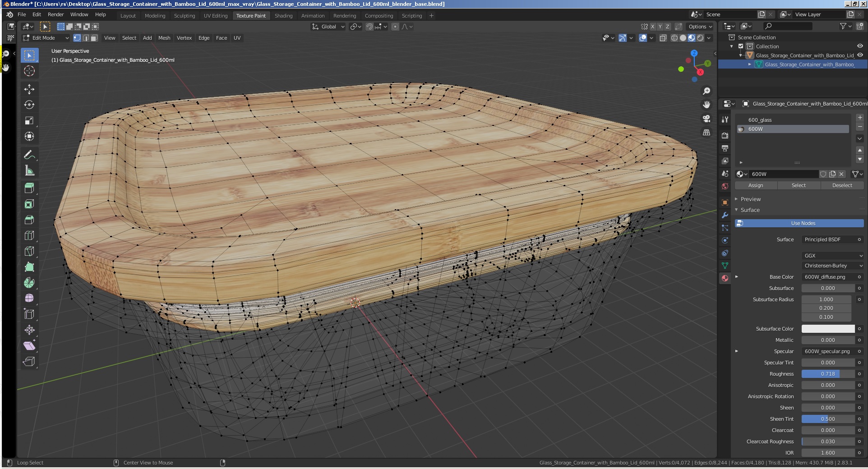Switch to the UV Editing workspace tab
This screenshot has width=868, height=469.
click(216, 16)
